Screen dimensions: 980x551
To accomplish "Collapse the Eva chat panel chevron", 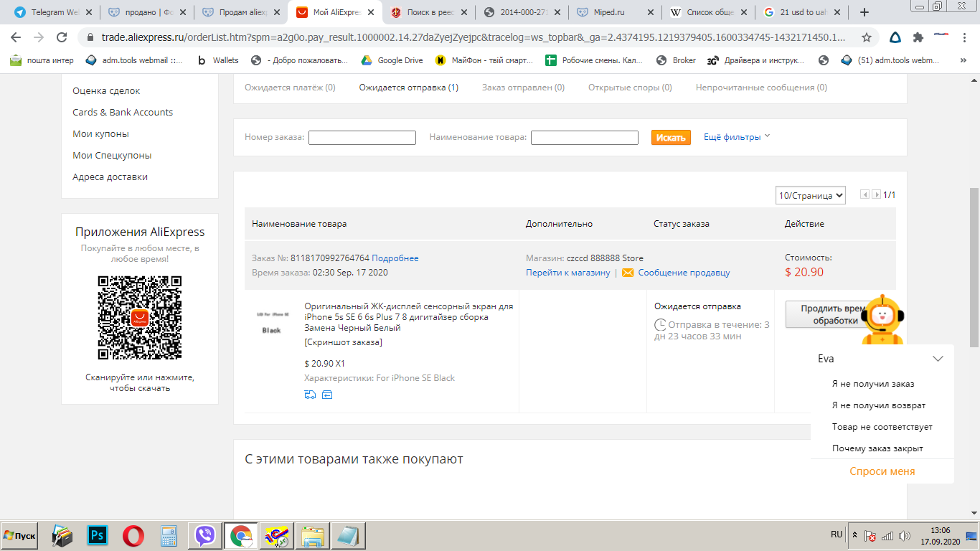I will click(x=938, y=358).
